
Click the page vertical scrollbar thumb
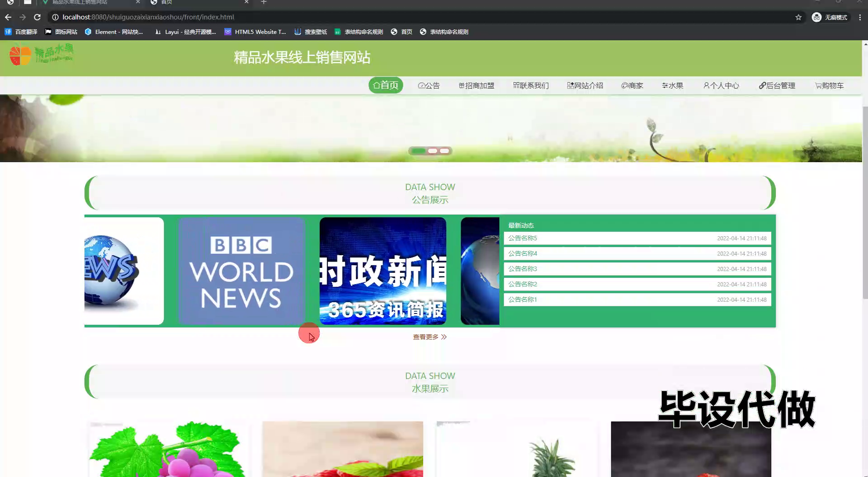[865, 202]
